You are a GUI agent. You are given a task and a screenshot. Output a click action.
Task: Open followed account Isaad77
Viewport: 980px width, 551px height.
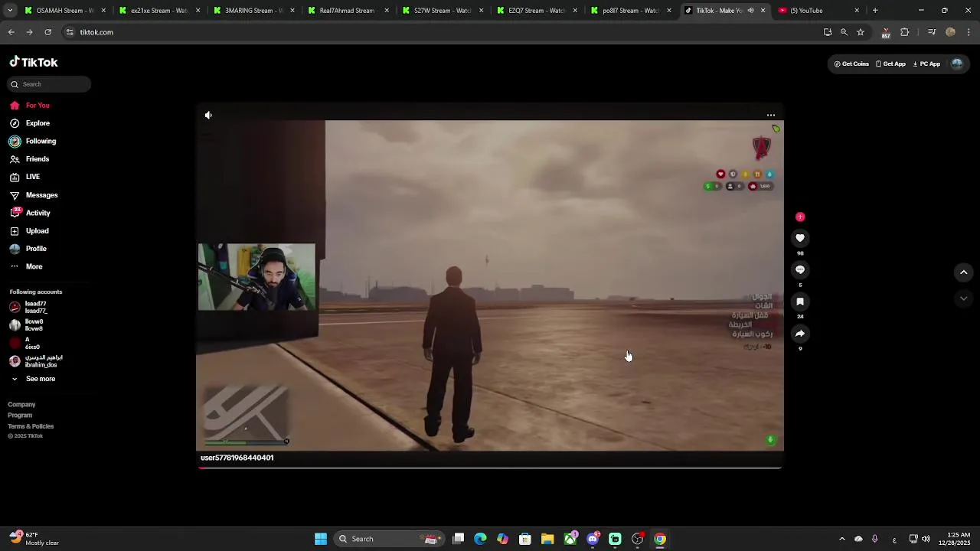(29, 308)
